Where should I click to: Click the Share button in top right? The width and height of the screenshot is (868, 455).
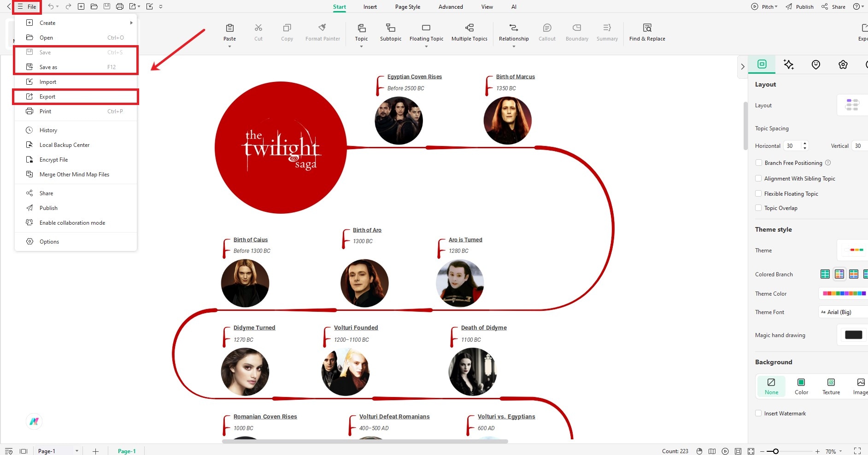[833, 6]
